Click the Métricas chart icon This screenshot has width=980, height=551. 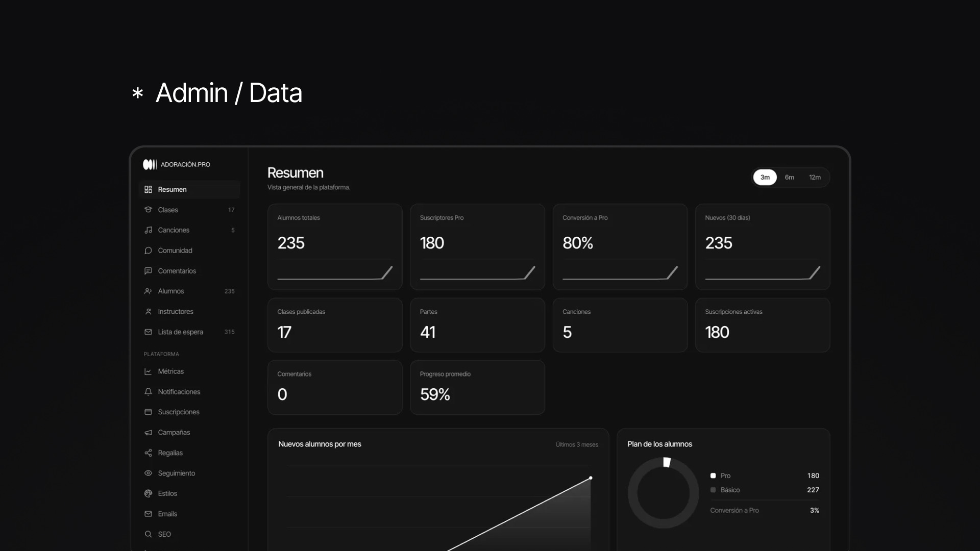pos(148,371)
